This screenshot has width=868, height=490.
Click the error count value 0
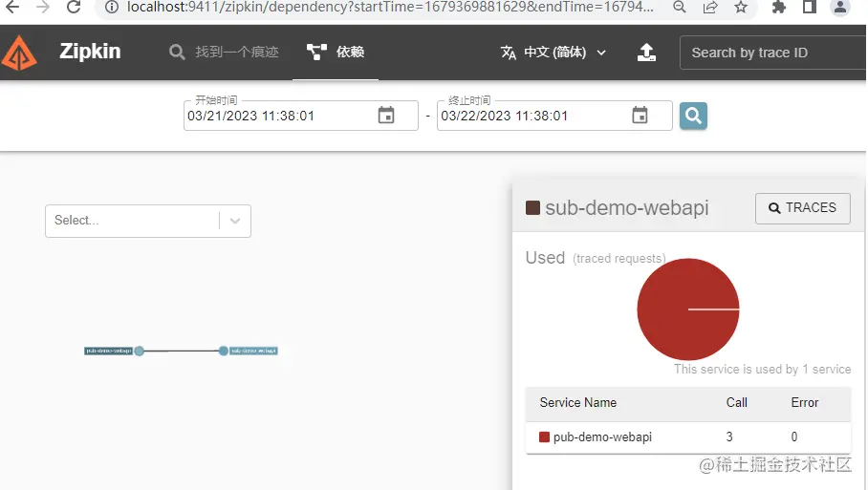(x=793, y=437)
